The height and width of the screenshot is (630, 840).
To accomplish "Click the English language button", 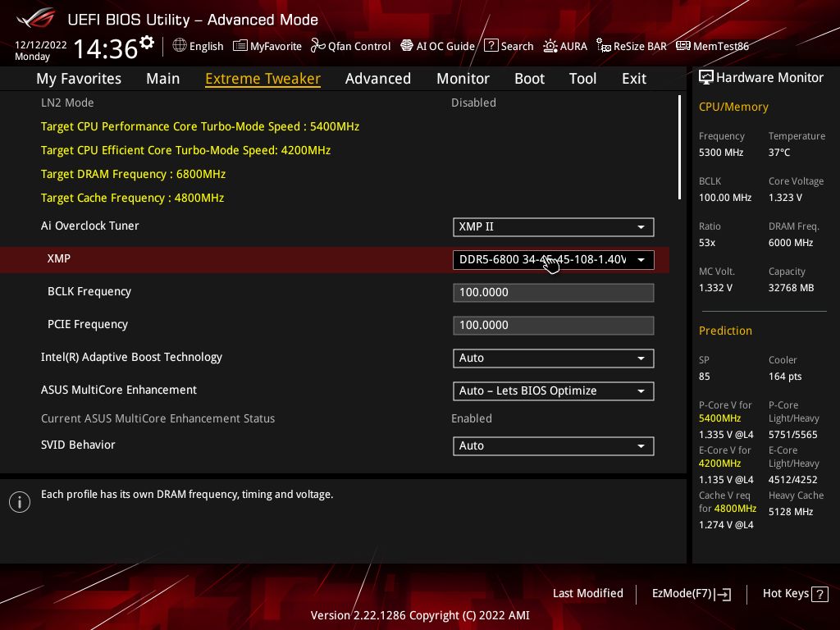I will [x=198, y=46].
